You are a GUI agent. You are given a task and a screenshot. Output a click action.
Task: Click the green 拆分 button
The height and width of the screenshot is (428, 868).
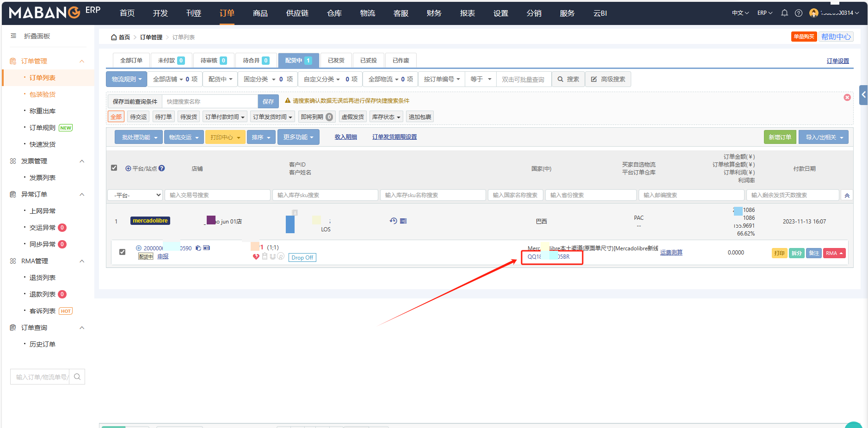click(797, 253)
